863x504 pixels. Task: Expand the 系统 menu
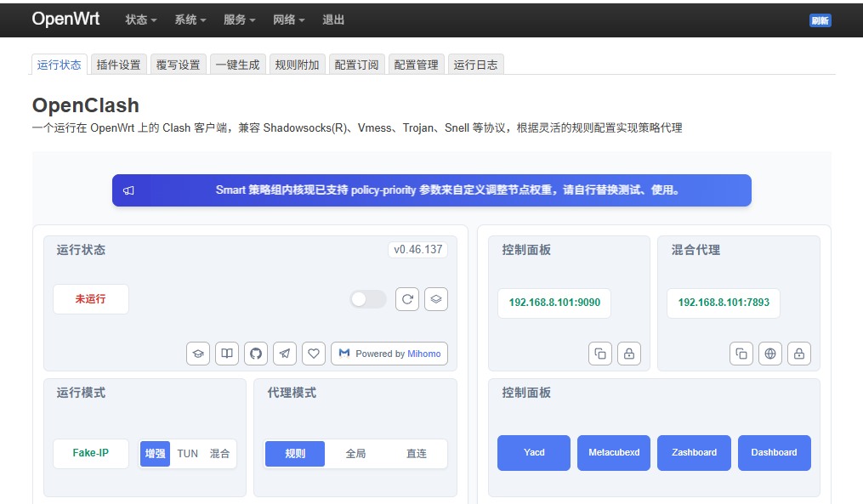click(190, 20)
